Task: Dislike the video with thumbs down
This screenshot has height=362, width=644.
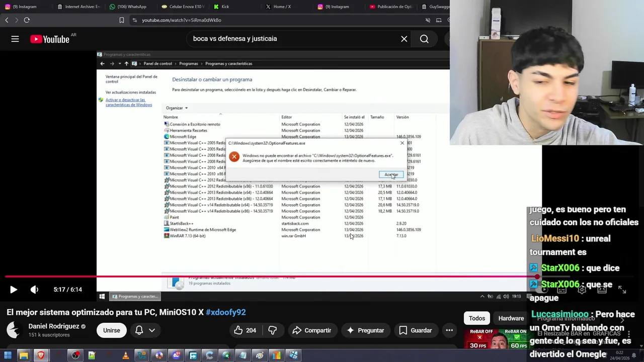Action: 272,330
